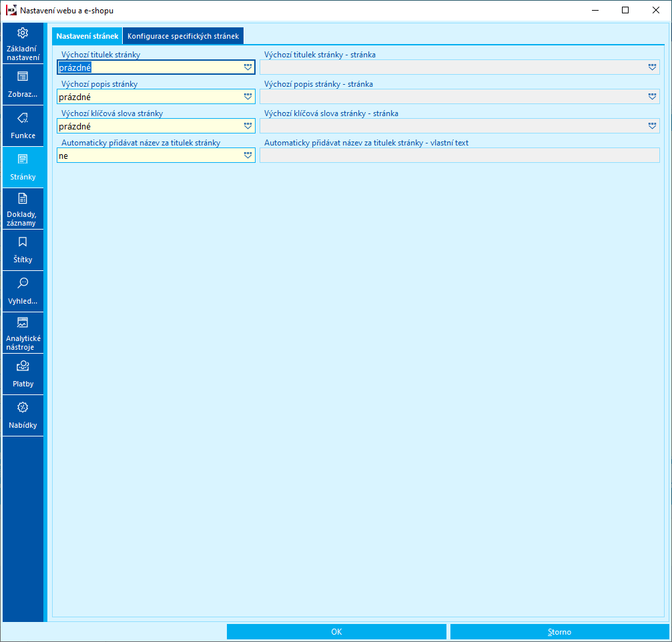Image resolution: width=672 pixels, height=642 pixels.
Task: Expand Výchozí klíčová slova stránky - stránka dropdown
Action: point(652,126)
